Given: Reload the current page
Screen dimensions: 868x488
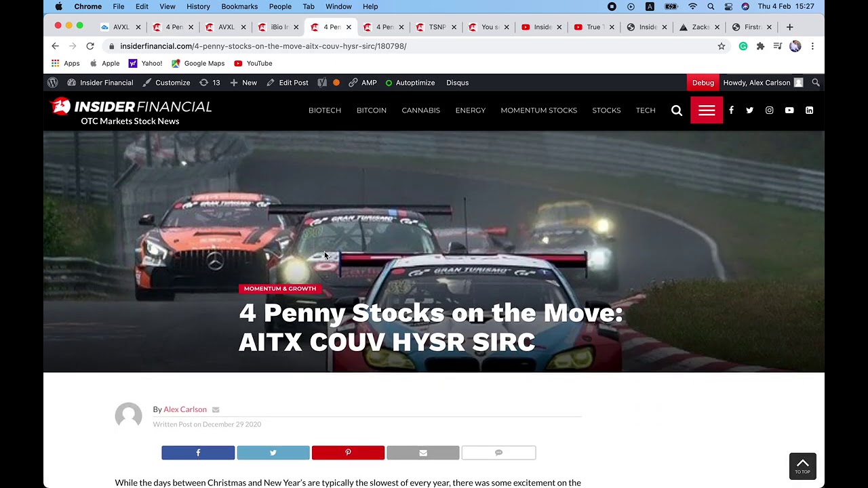Looking at the screenshot, I should click(x=90, y=46).
